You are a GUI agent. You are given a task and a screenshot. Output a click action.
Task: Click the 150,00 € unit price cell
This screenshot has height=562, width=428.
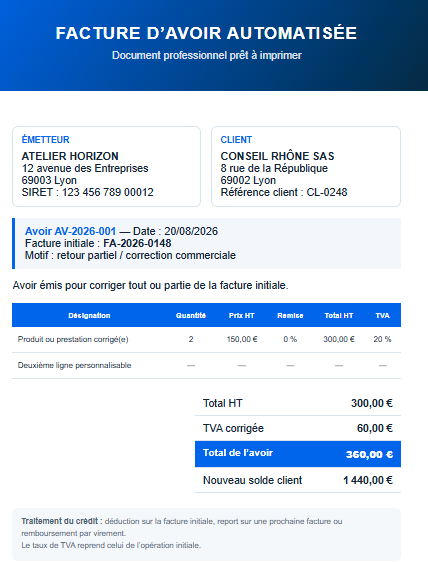(x=242, y=339)
